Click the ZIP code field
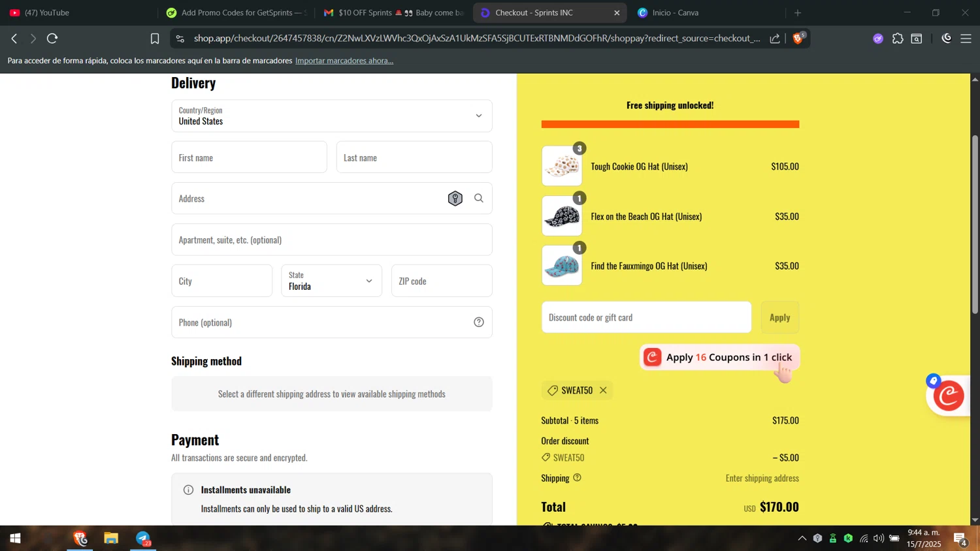 [442, 281]
